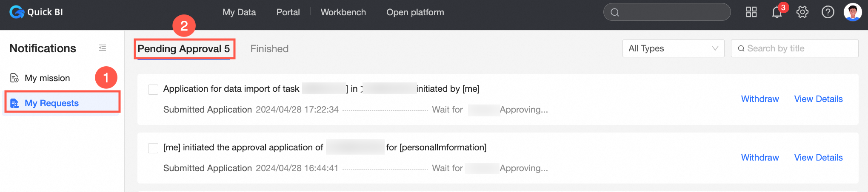The height and width of the screenshot is (192, 868).
Task: Open the My Data menu
Action: pos(239,12)
